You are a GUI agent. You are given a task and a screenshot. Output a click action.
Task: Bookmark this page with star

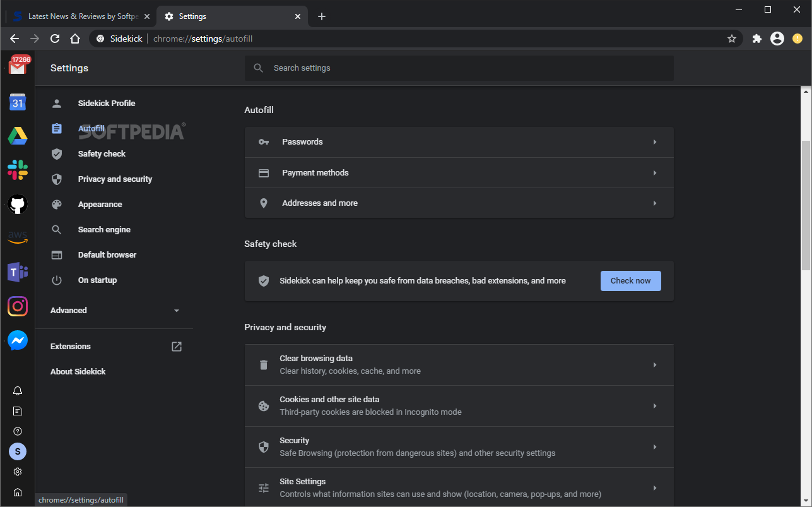click(732, 39)
